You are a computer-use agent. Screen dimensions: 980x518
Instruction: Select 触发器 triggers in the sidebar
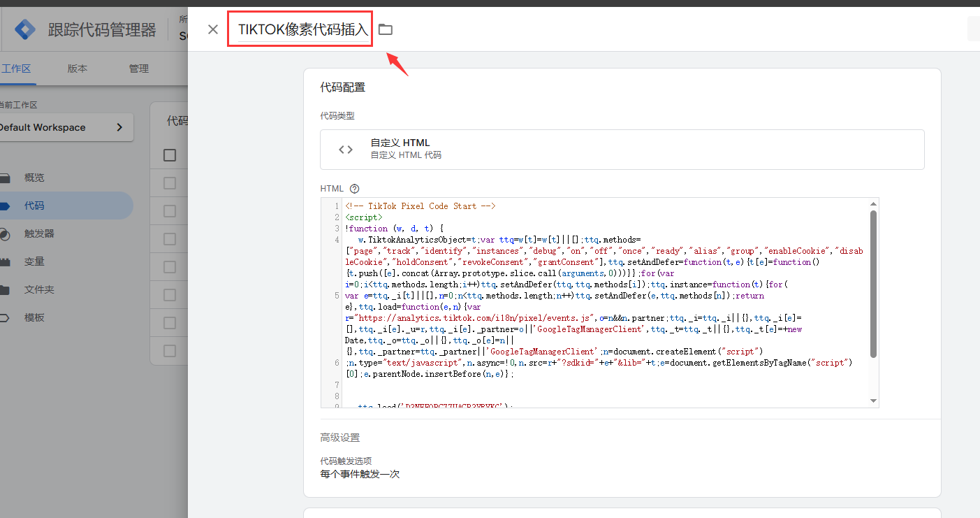tap(39, 233)
